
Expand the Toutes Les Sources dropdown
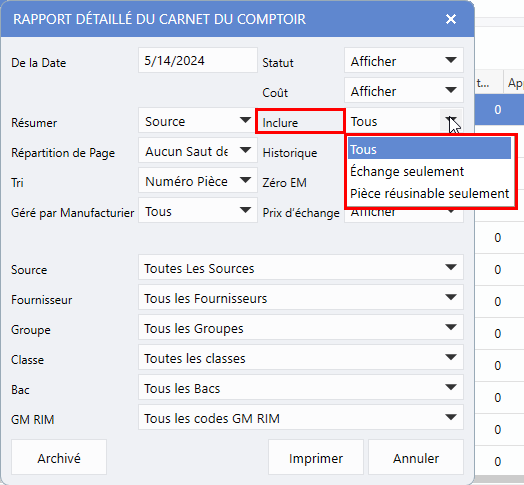301,267
